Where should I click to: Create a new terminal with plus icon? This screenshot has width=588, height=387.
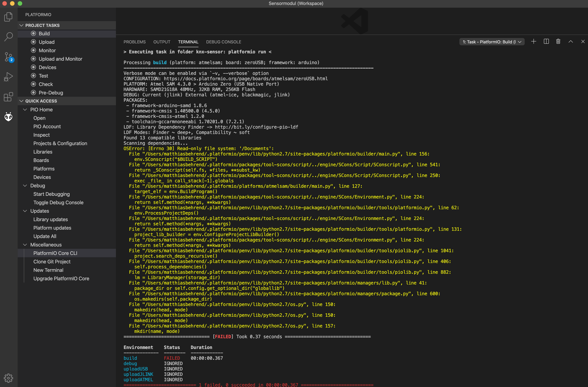(534, 41)
